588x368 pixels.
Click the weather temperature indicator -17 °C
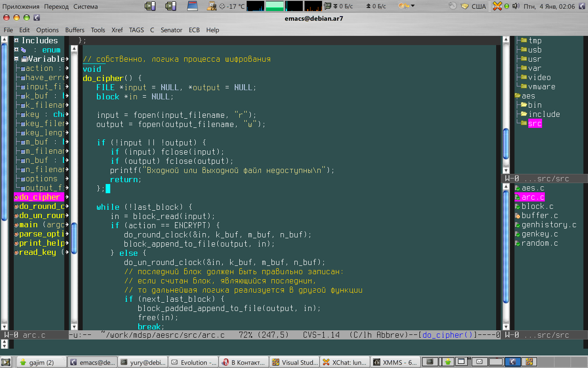(x=232, y=6)
